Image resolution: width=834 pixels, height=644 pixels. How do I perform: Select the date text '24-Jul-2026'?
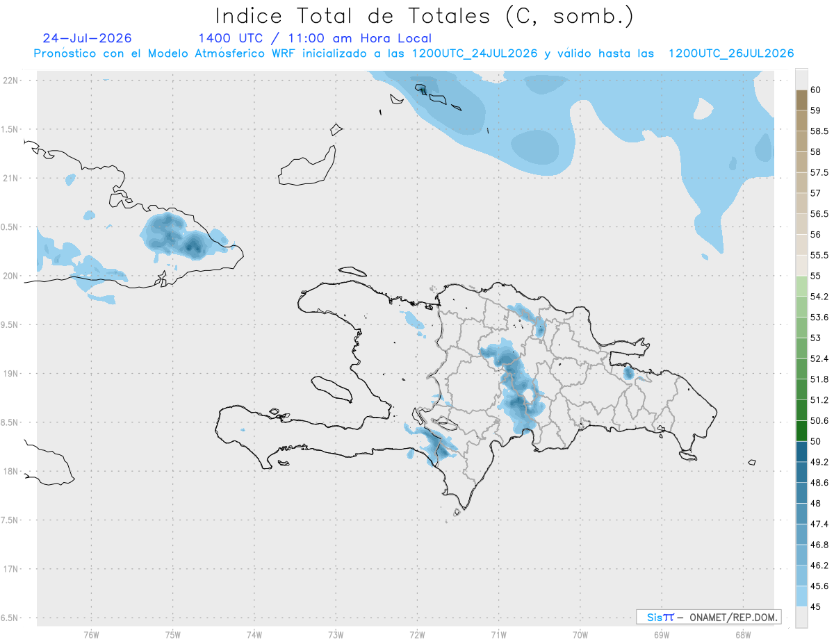87,38
